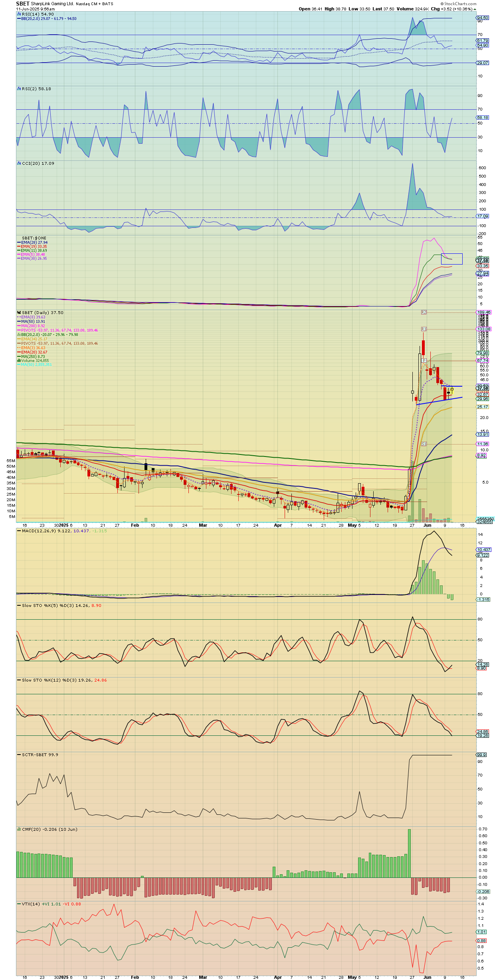
Task: Click the 17.09 CCI value tag
Action: pos(483,216)
